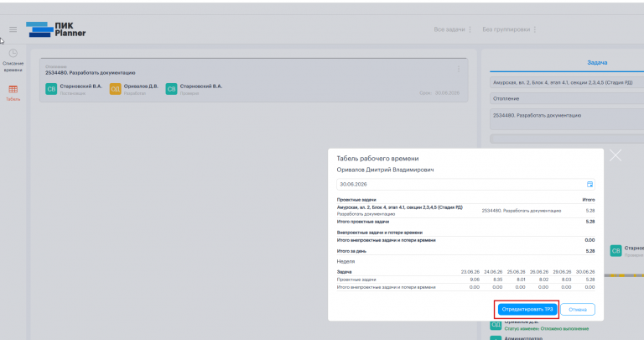This screenshot has width=644, height=340.
Task: Open the Списание времени clock icon
Action: coord(13,54)
